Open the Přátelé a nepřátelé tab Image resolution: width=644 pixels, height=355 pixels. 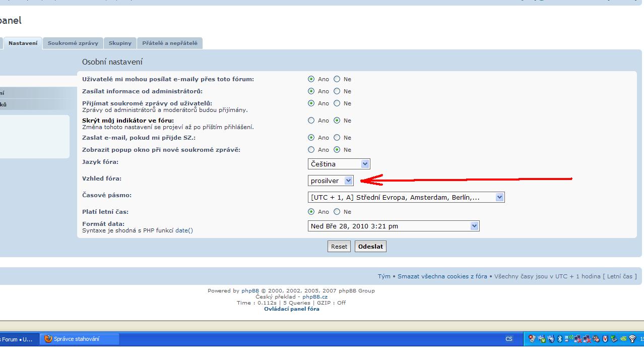170,43
